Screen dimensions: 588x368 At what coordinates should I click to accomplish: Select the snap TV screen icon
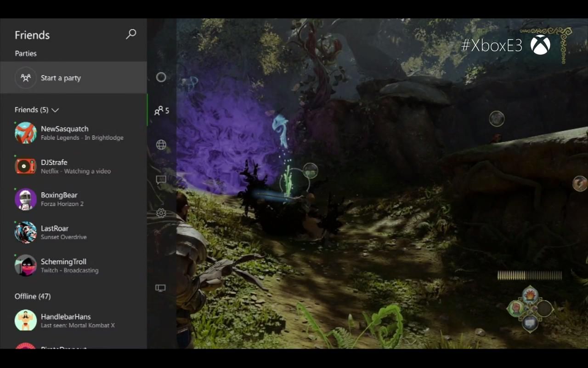[160, 288]
